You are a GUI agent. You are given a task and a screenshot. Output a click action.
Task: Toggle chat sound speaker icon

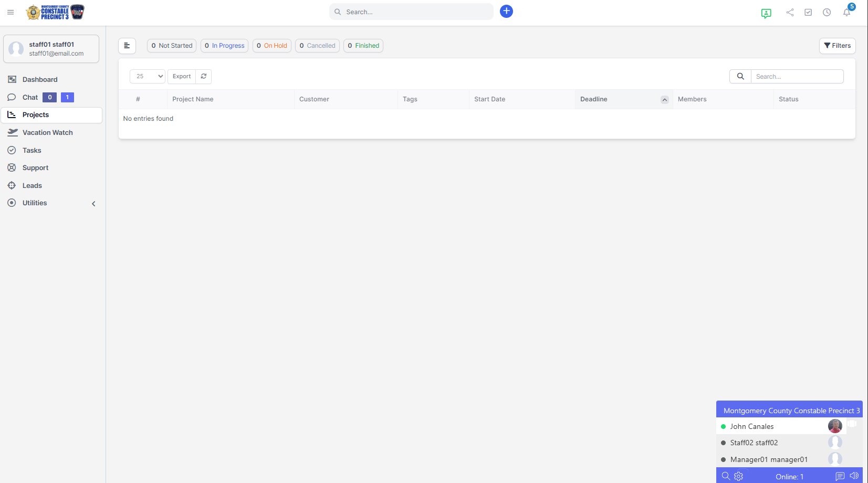(854, 476)
